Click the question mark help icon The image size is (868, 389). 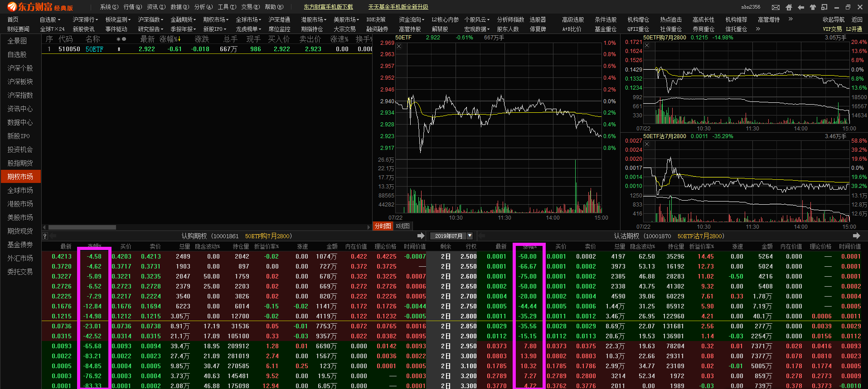(x=45, y=236)
